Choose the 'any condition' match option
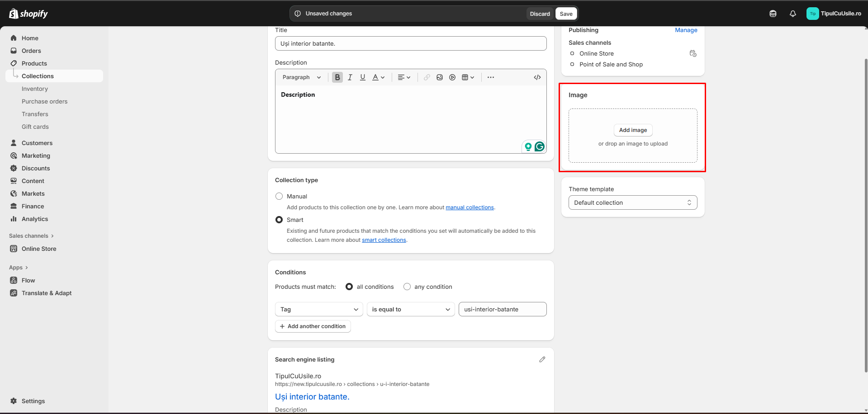 click(407, 287)
